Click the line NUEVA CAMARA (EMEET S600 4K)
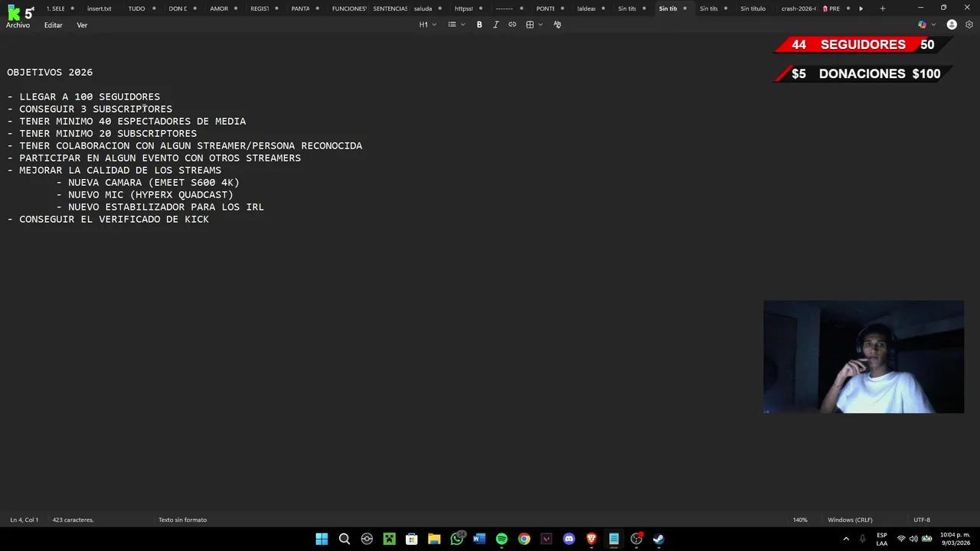The image size is (980, 551). click(154, 182)
